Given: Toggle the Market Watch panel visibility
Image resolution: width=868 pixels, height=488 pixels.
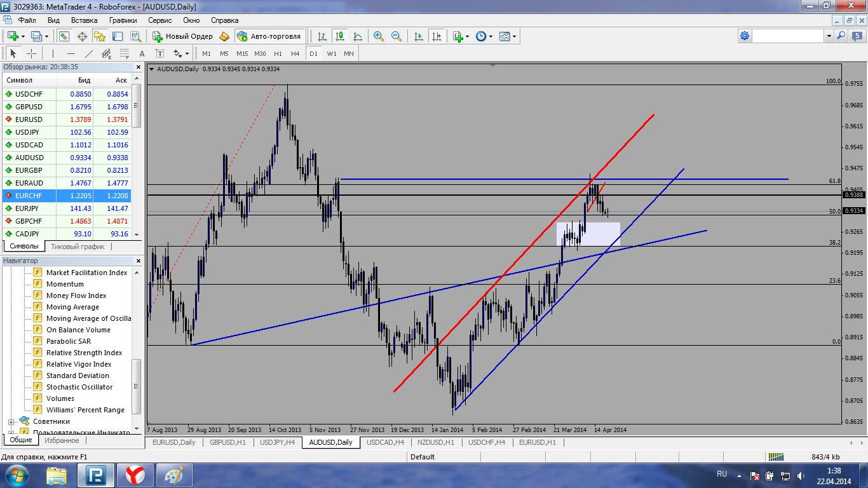Looking at the screenshot, I should tap(64, 36).
